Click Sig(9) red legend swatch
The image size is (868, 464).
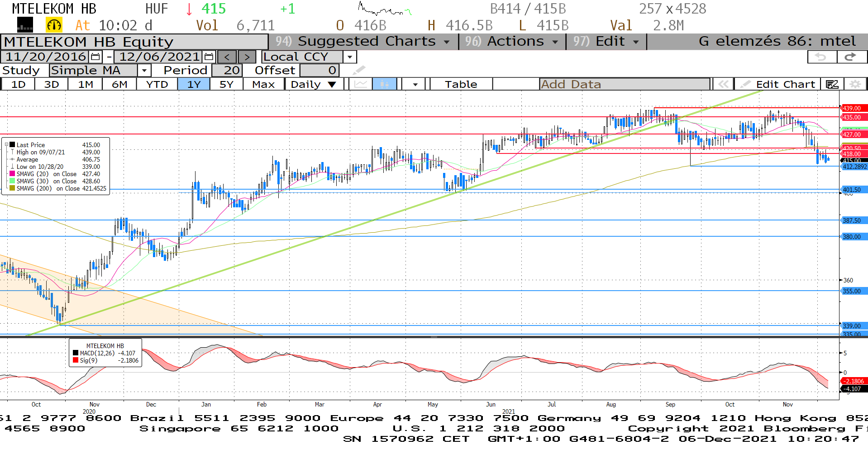click(76, 360)
